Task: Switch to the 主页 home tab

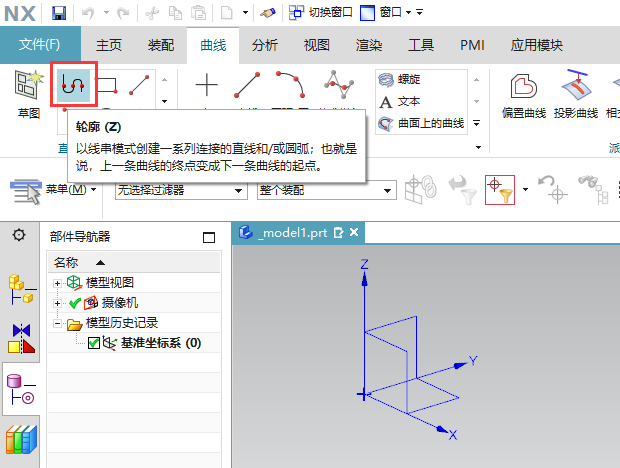Action: pos(109,45)
